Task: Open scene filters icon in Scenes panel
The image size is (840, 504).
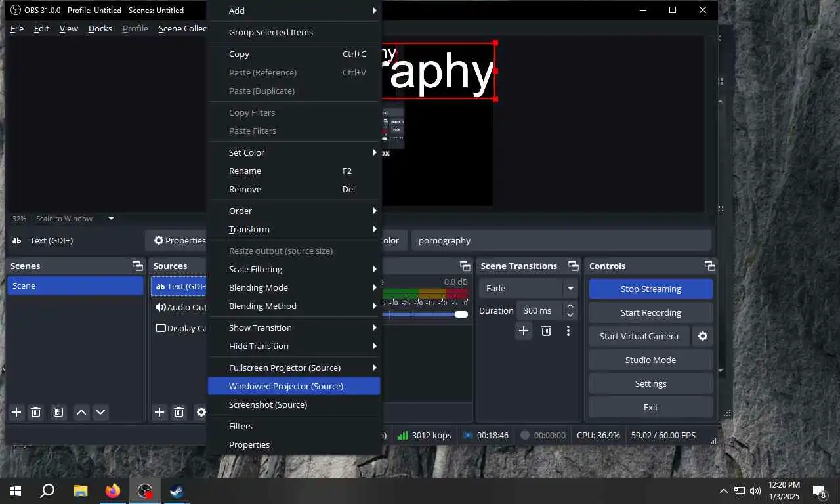Action: coord(58,412)
